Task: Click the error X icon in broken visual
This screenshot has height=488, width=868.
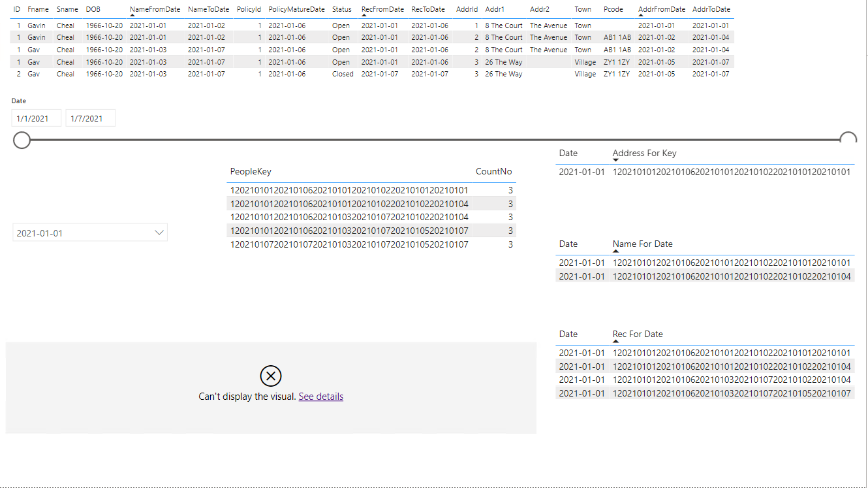Action: point(271,376)
